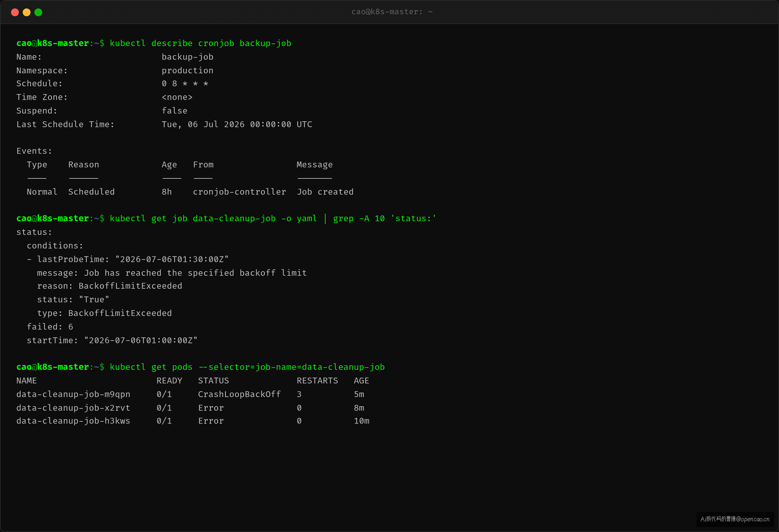Select the cron schedule value 0 8 * * *
Viewport: 779px width, 532px height.
click(185, 84)
